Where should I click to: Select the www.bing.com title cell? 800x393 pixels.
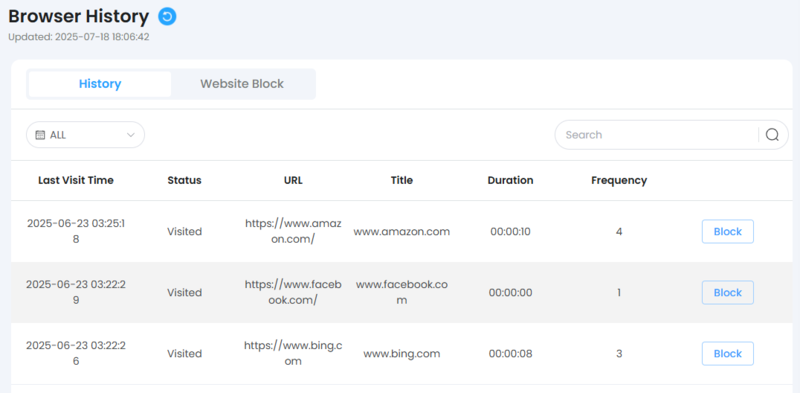click(x=402, y=354)
